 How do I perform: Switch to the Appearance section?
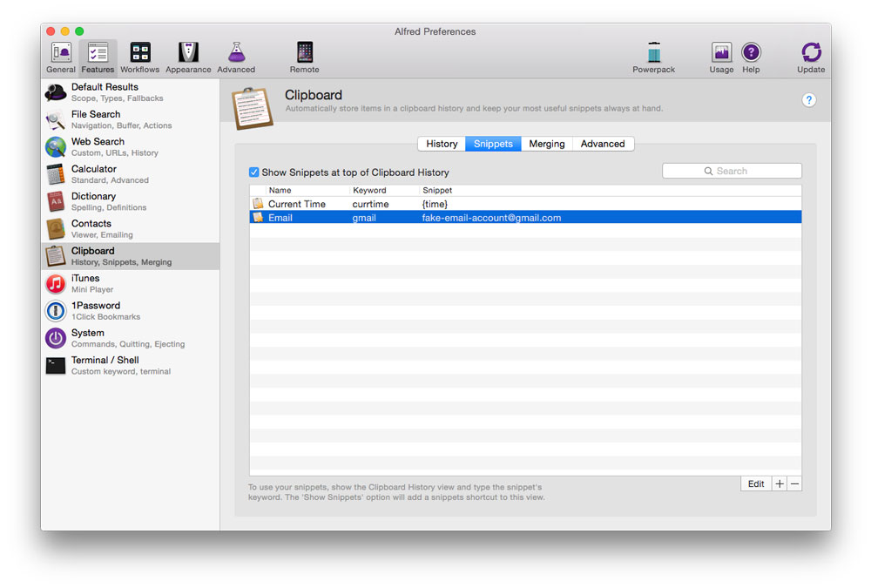click(188, 54)
